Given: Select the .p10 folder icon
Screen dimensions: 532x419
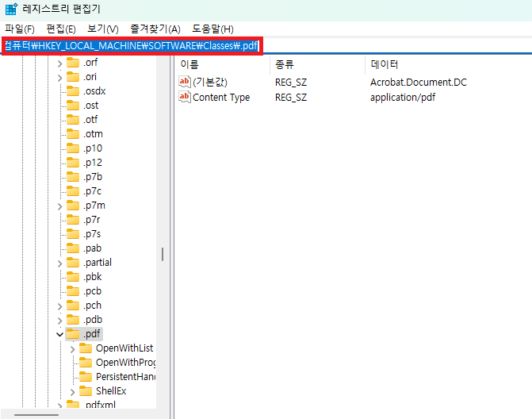Looking at the screenshot, I should point(73,148).
